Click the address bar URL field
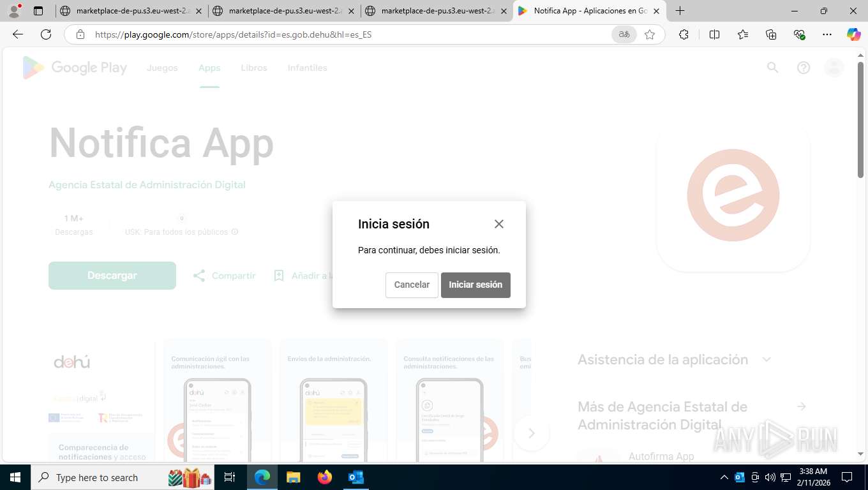 [x=351, y=34]
